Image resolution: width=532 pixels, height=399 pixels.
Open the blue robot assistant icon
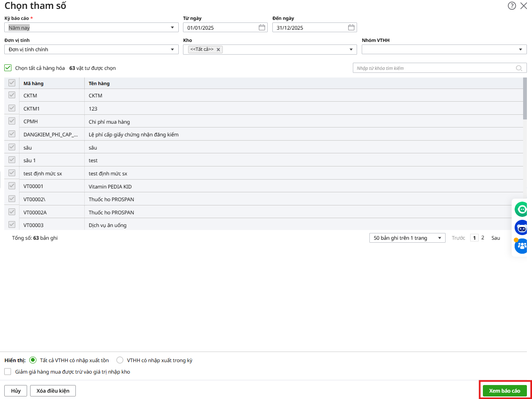click(x=522, y=228)
